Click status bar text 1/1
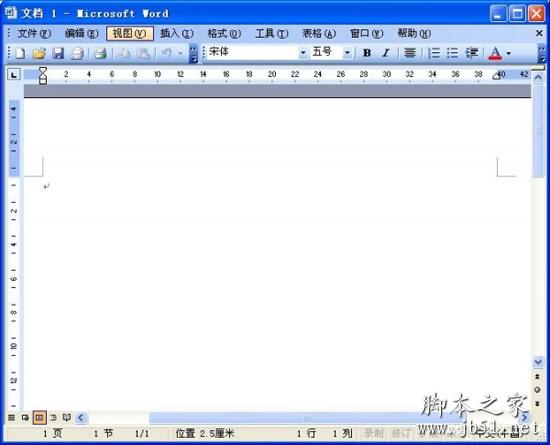This screenshot has height=445, width=550. (x=142, y=434)
